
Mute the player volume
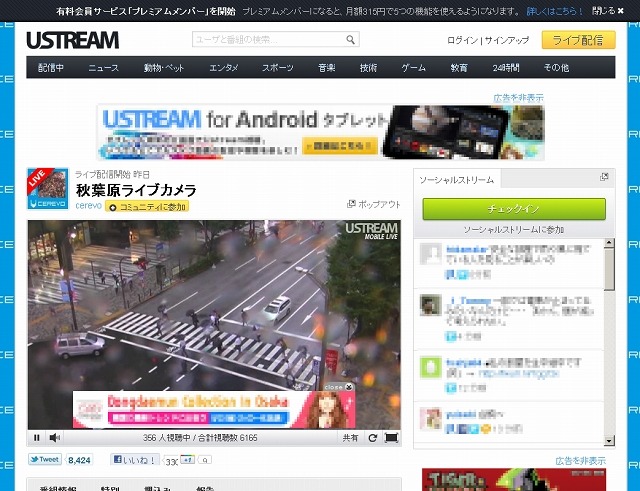(54, 438)
